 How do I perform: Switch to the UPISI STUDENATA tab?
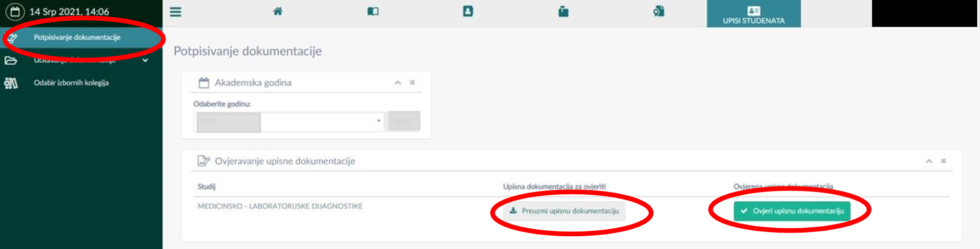click(x=753, y=14)
